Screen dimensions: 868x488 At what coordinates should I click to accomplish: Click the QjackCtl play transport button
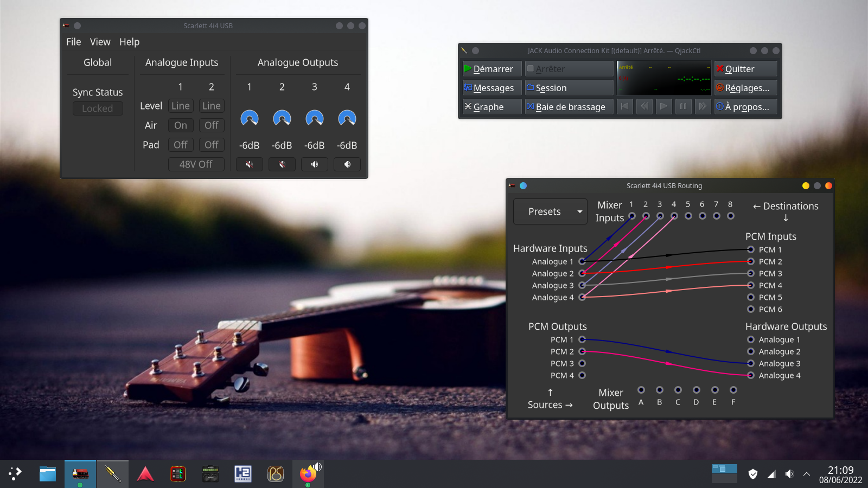[x=663, y=106]
